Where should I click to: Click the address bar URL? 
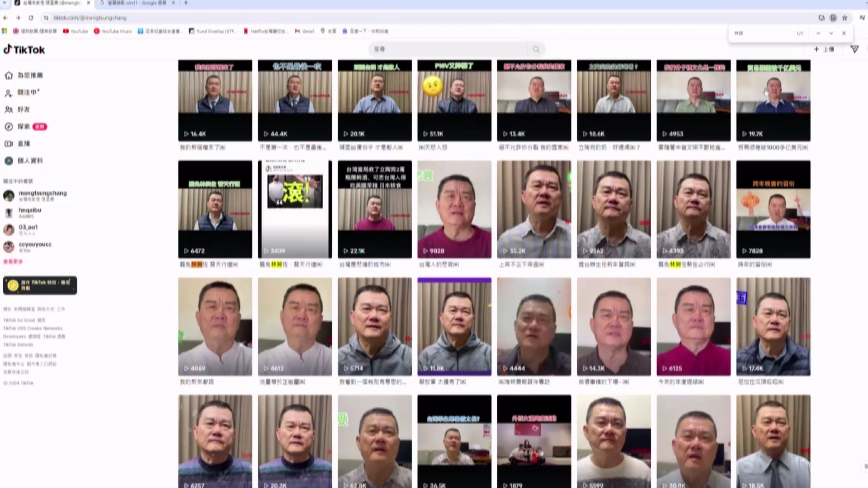[x=90, y=18]
